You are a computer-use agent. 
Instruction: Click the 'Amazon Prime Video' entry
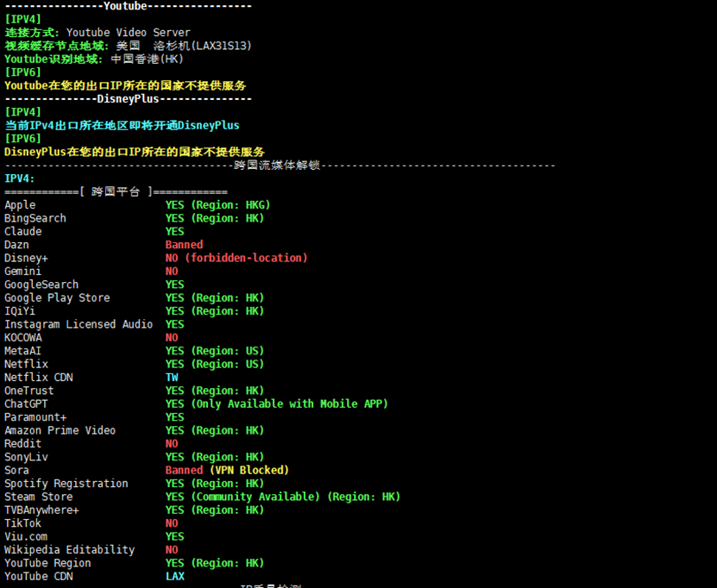click(x=60, y=430)
